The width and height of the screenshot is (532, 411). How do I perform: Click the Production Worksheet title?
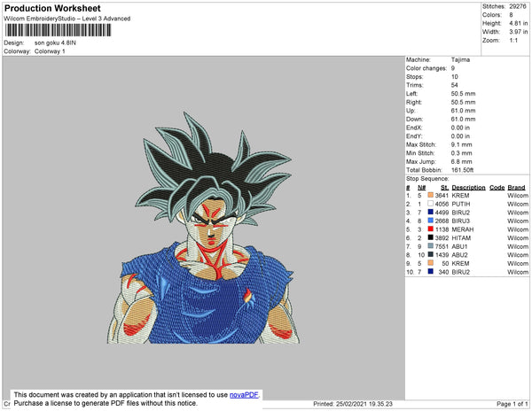58,8
